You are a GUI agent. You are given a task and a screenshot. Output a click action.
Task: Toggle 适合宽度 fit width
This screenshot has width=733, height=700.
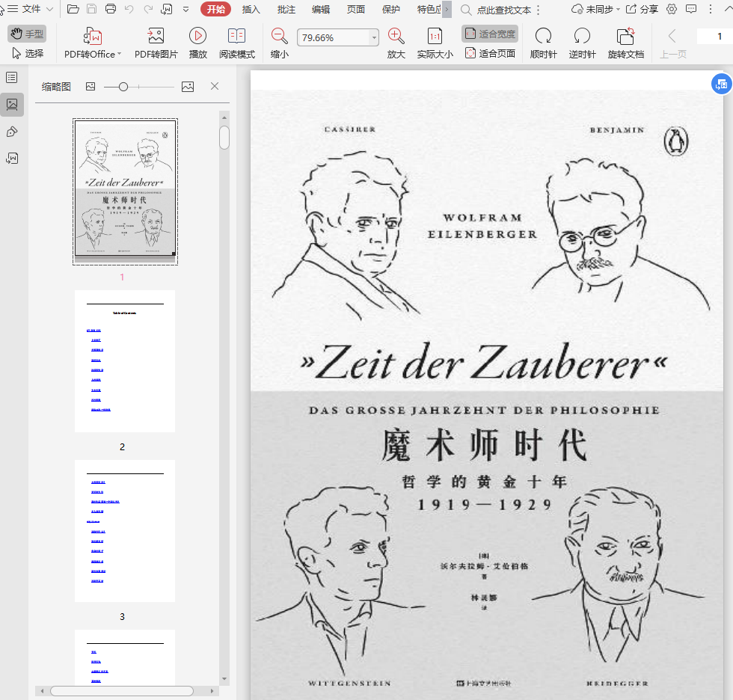pos(490,34)
